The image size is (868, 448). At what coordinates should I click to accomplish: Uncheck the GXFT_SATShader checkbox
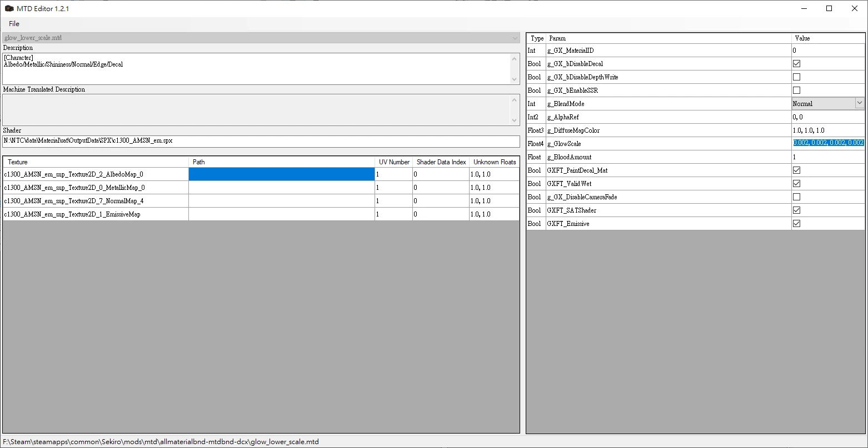click(796, 210)
